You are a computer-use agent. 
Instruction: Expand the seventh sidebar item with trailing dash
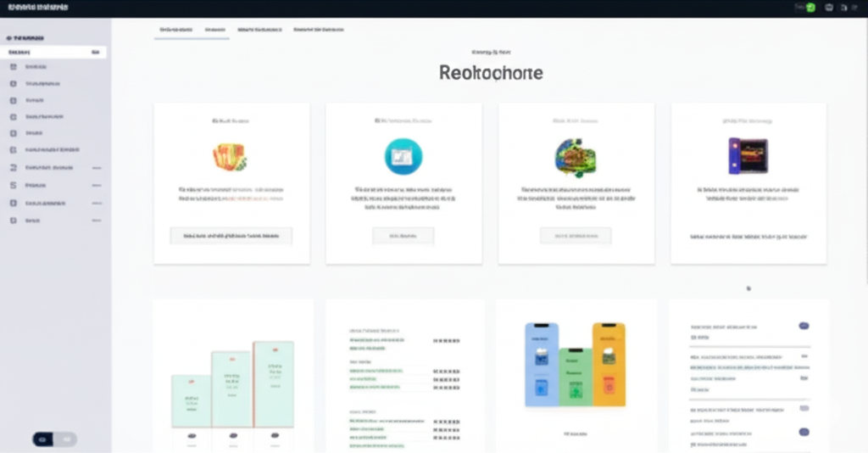[x=54, y=168]
